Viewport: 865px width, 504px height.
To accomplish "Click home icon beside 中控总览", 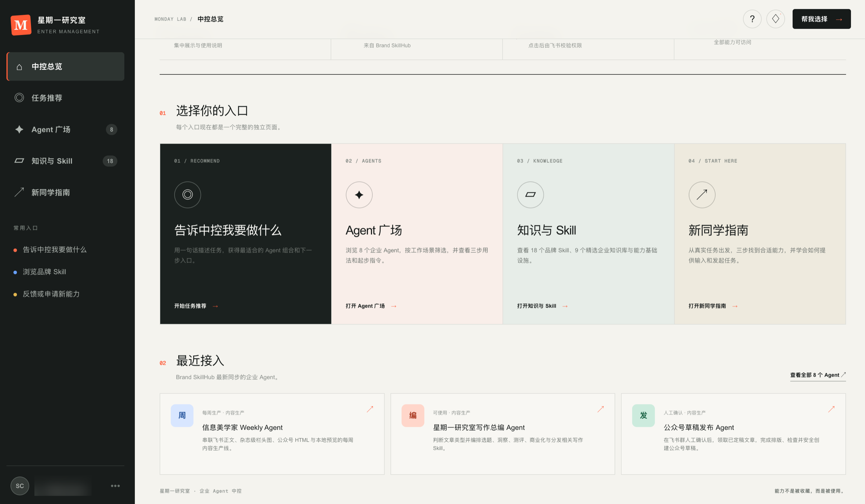I will 19,67.
